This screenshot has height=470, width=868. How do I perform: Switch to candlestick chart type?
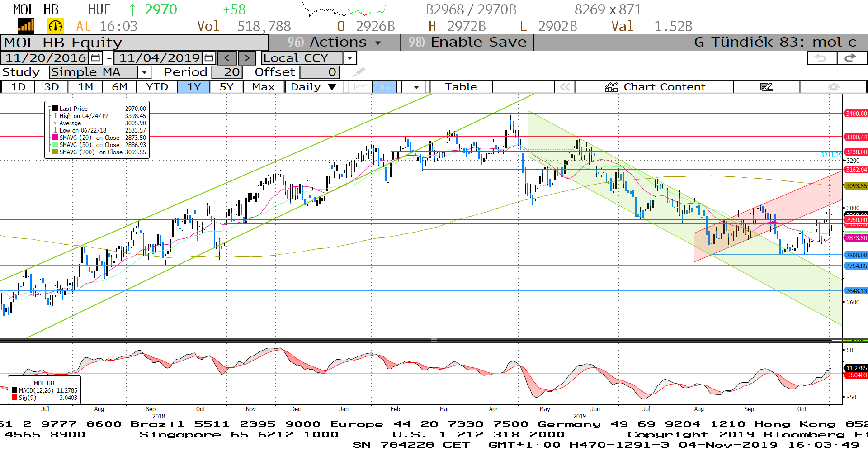384,87
